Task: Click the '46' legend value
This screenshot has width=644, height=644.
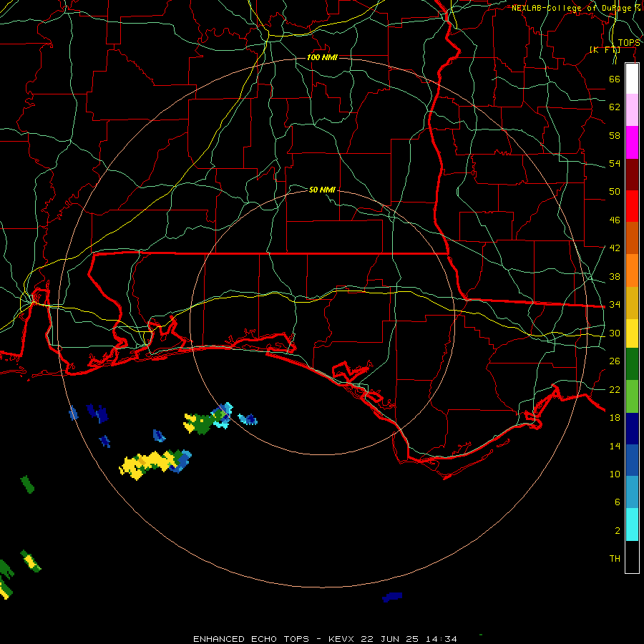Action: (x=615, y=220)
